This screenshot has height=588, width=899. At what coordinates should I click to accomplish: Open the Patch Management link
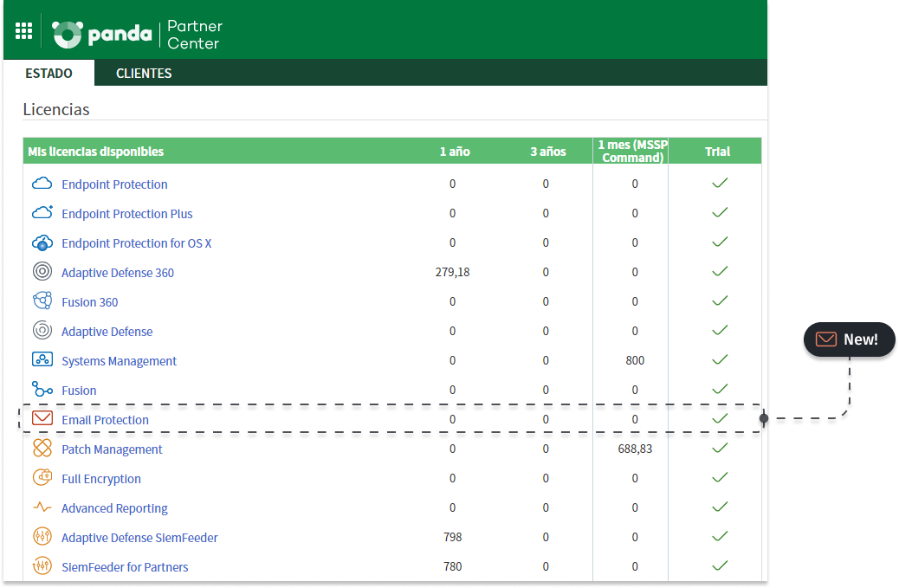(x=112, y=449)
